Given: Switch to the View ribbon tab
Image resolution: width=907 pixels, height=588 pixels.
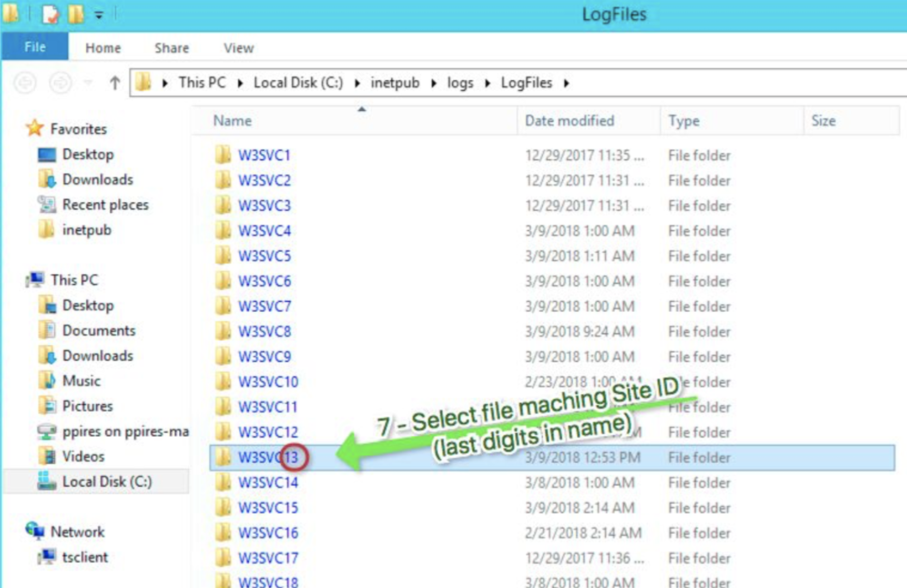Looking at the screenshot, I should click(238, 48).
